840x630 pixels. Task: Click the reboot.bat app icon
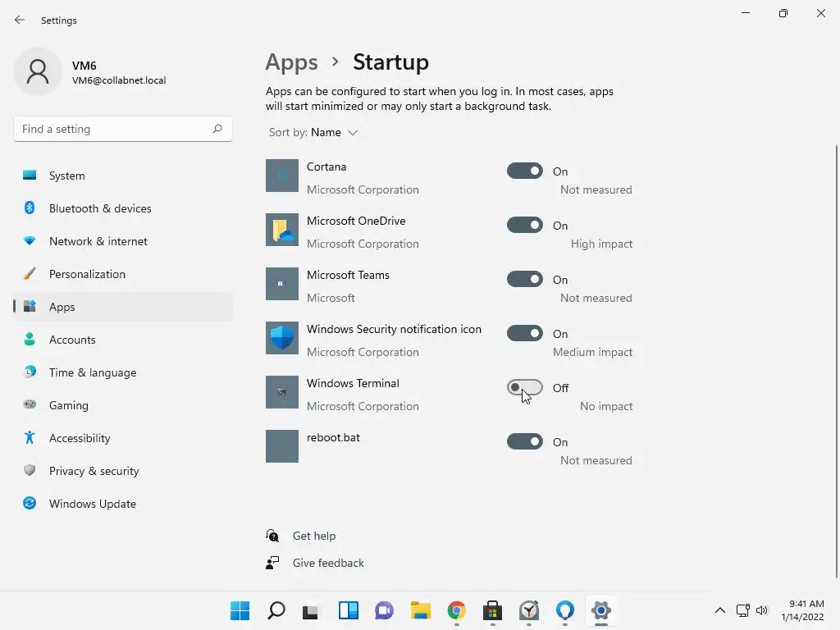click(282, 445)
